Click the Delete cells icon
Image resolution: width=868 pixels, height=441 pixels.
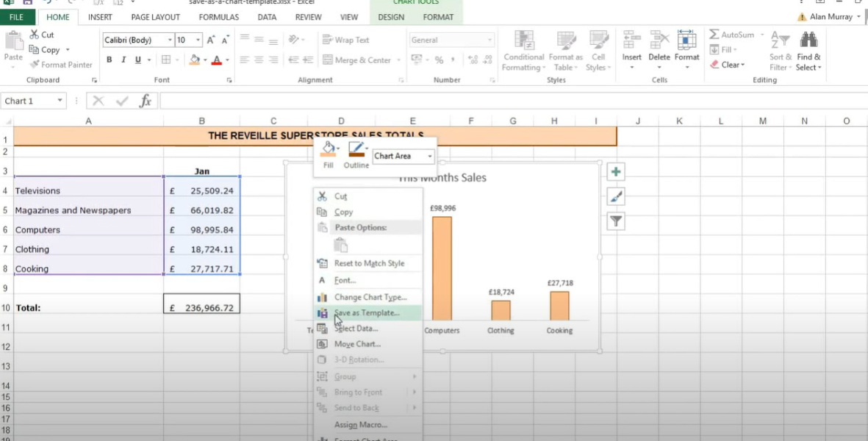[x=659, y=41]
